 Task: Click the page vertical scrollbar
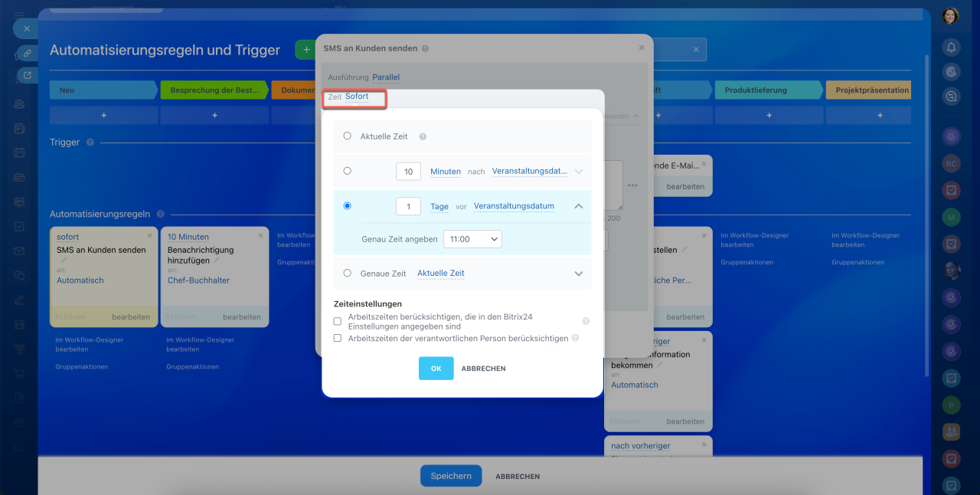point(927,215)
